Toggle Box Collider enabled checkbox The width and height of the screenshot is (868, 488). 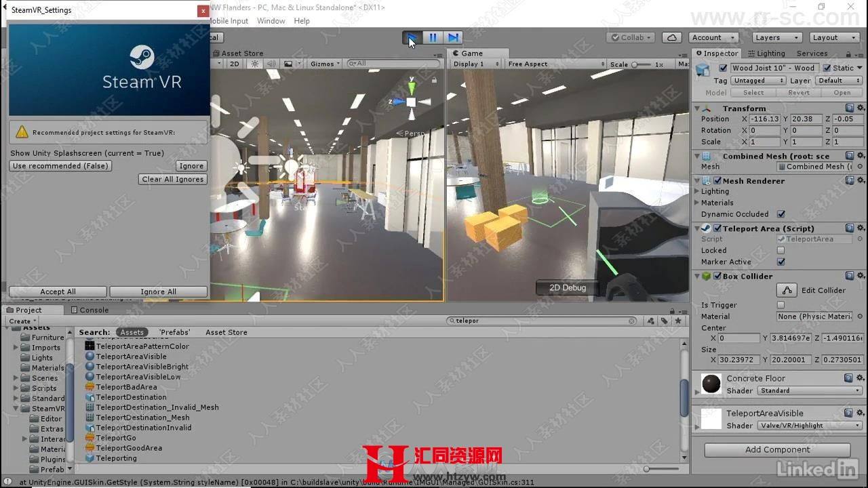(x=717, y=277)
